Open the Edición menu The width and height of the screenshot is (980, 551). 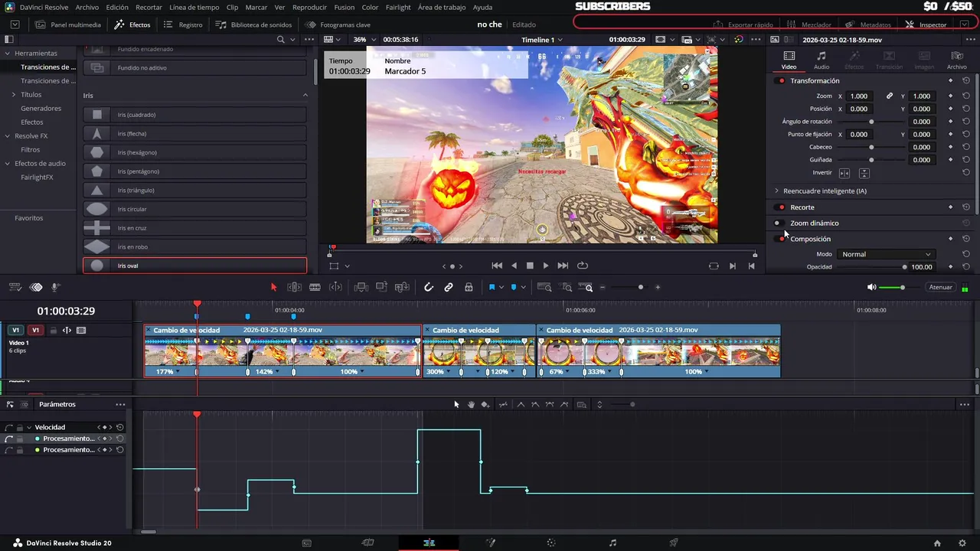(117, 7)
